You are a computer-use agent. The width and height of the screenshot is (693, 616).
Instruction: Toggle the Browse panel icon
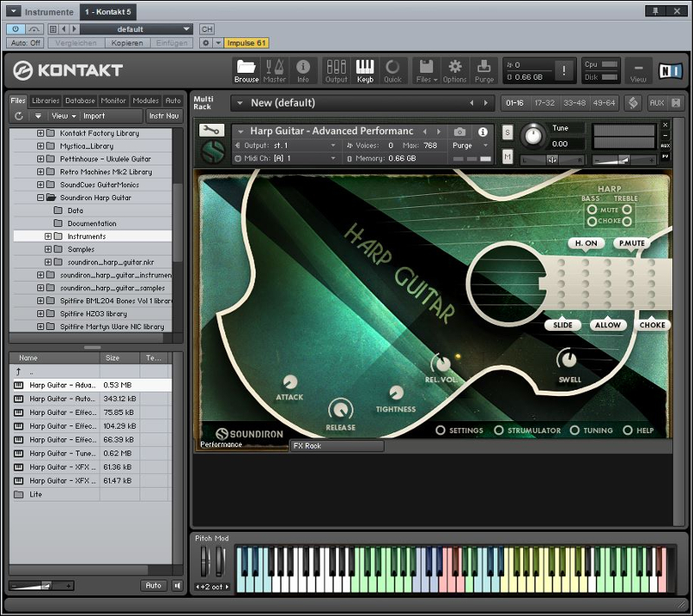246,71
